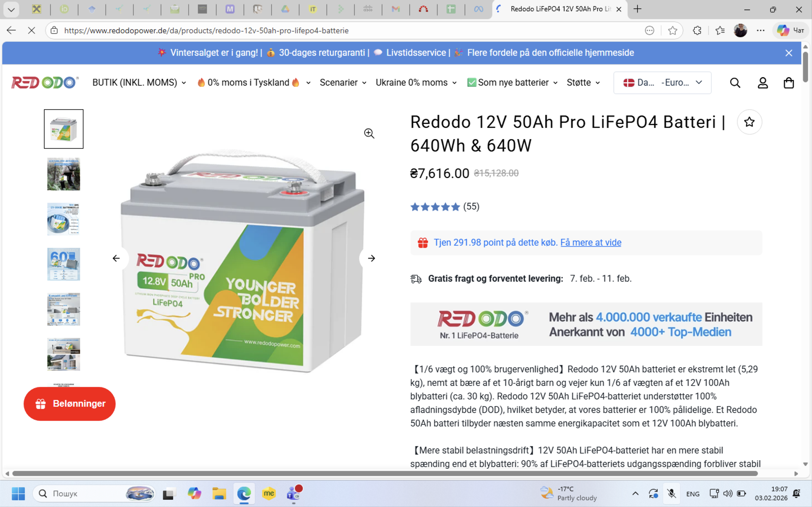
Task: Toggle the muted microphone tray icon
Action: point(671,493)
